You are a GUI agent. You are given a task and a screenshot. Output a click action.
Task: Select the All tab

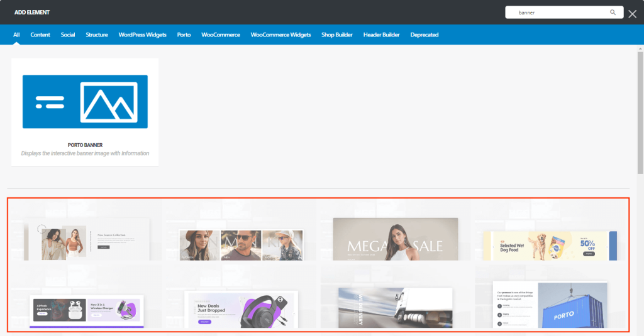[16, 35]
